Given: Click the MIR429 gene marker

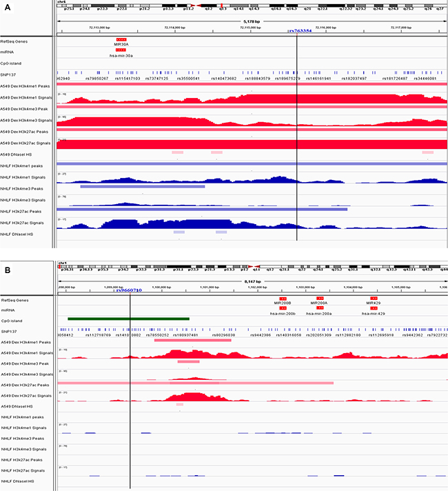Looking at the screenshot, I should [374, 298].
